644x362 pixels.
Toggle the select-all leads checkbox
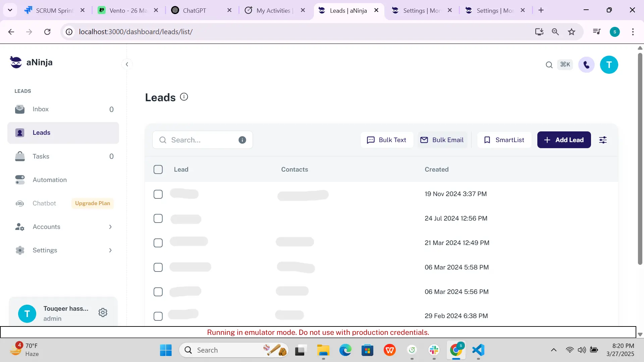tap(158, 169)
